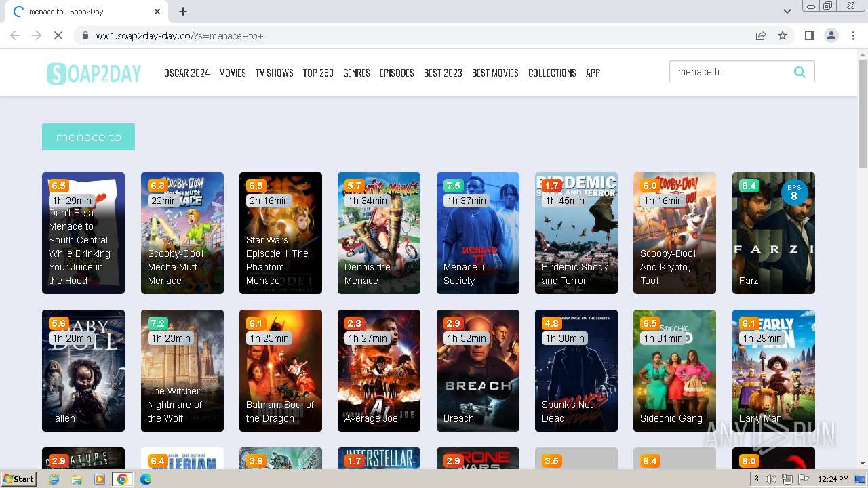This screenshot has height=488, width=868.
Task: Open the Movies menu
Action: click(x=233, y=73)
